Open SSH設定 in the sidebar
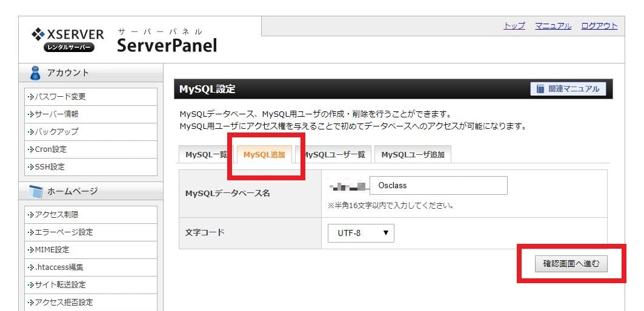The height and width of the screenshot is (311, 644). coord(49,167)
